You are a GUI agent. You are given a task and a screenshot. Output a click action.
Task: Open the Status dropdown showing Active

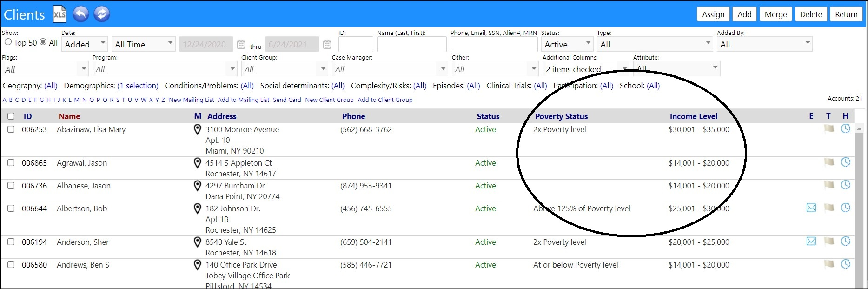567,44
